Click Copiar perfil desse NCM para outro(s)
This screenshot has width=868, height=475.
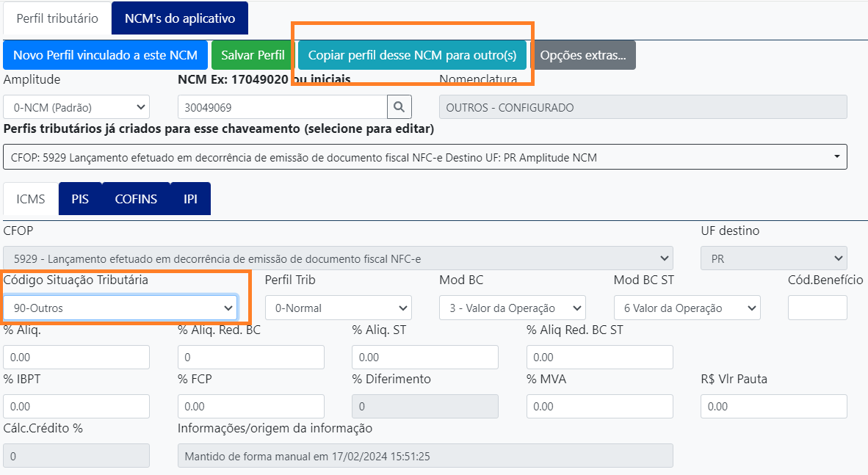click(412, 55)
